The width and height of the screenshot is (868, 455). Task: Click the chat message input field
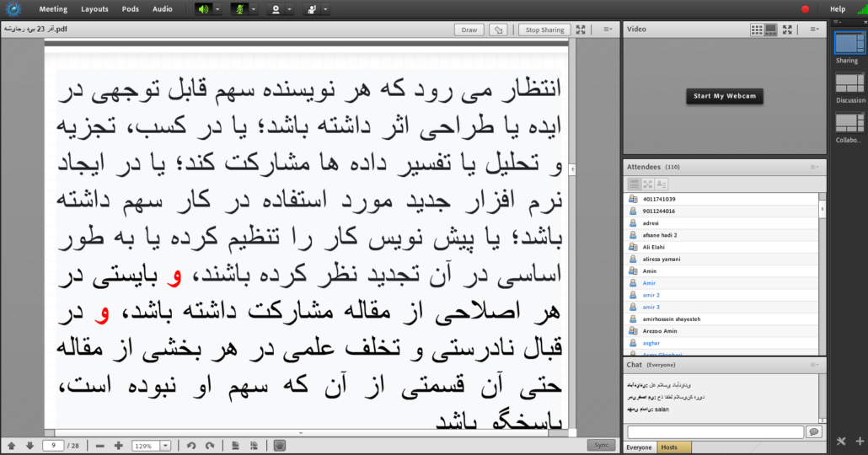click(x=715, y=431)
